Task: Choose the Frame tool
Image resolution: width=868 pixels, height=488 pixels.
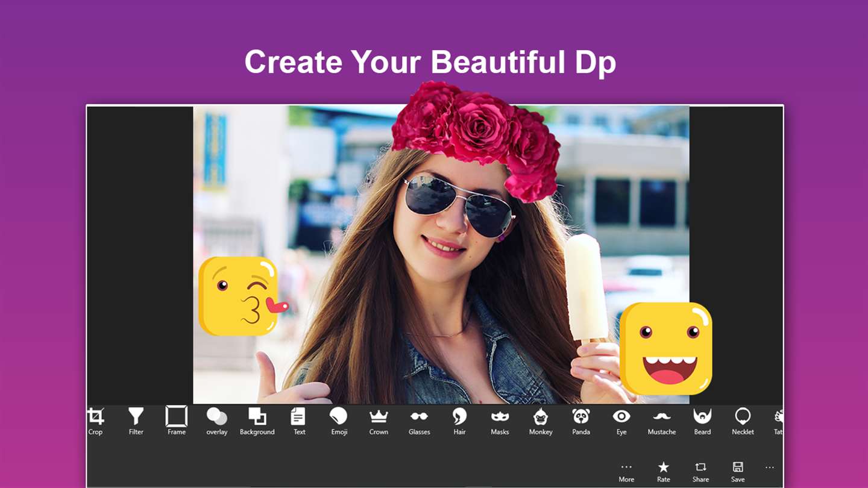Action: tap(177, 421)
